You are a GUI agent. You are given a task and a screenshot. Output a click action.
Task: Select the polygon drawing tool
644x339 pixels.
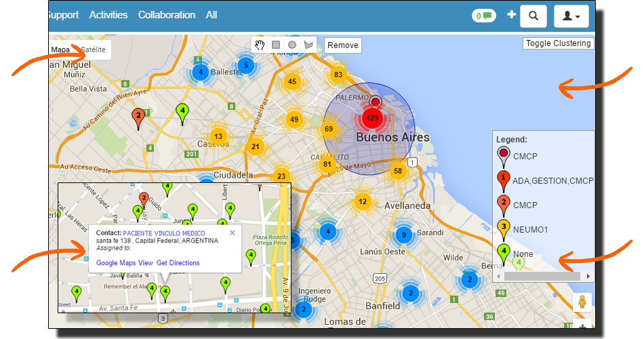(308, 45)
